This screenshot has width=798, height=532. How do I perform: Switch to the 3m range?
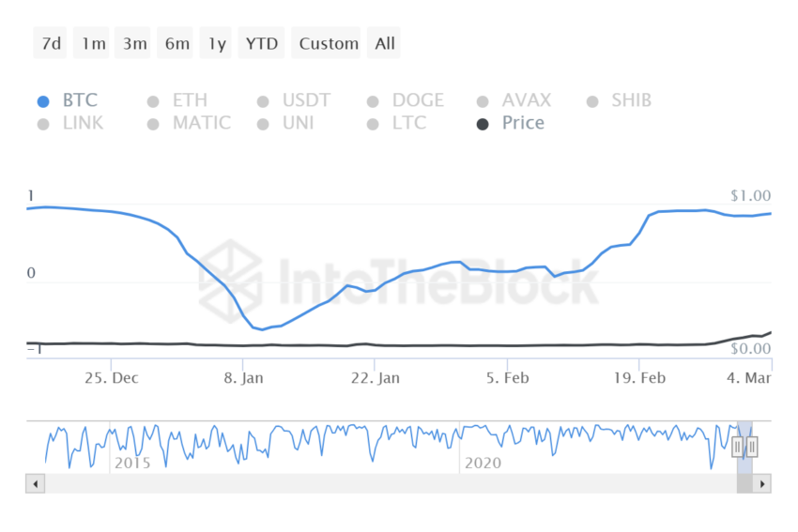pyautogui.click(x=132, y=43)
